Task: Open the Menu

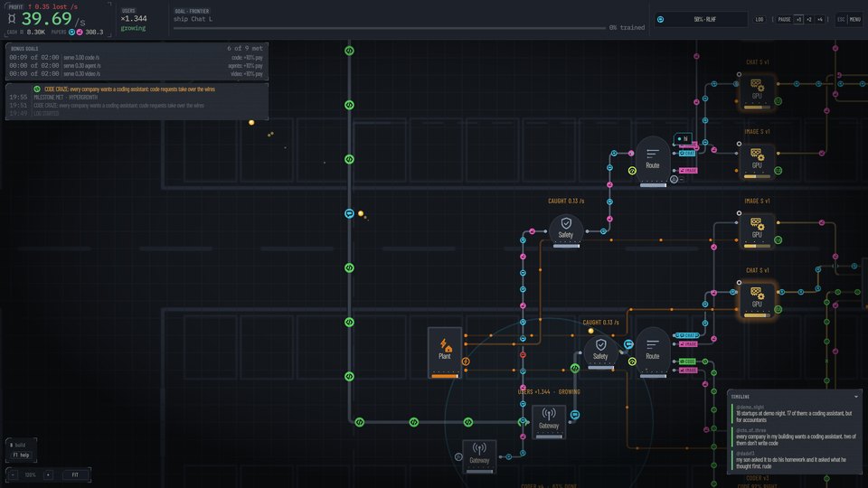Action: pos(854,19)
